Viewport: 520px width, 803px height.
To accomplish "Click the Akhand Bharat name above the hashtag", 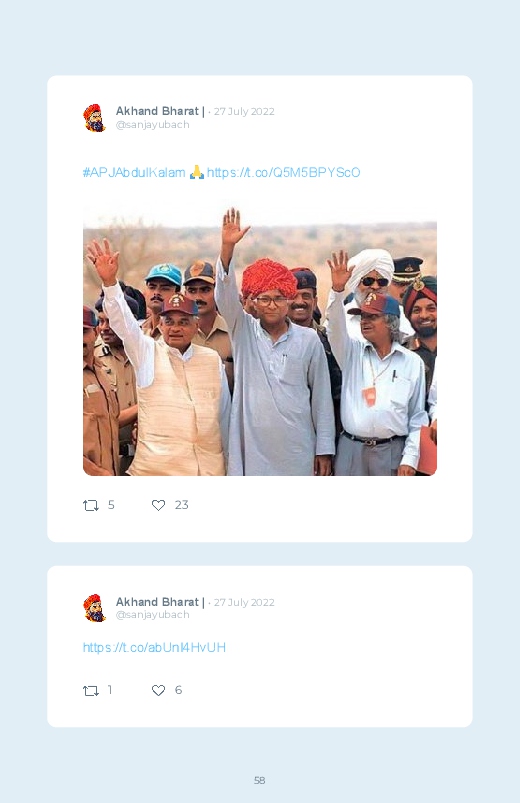I will pyautogui.click(x=157, y=111).
